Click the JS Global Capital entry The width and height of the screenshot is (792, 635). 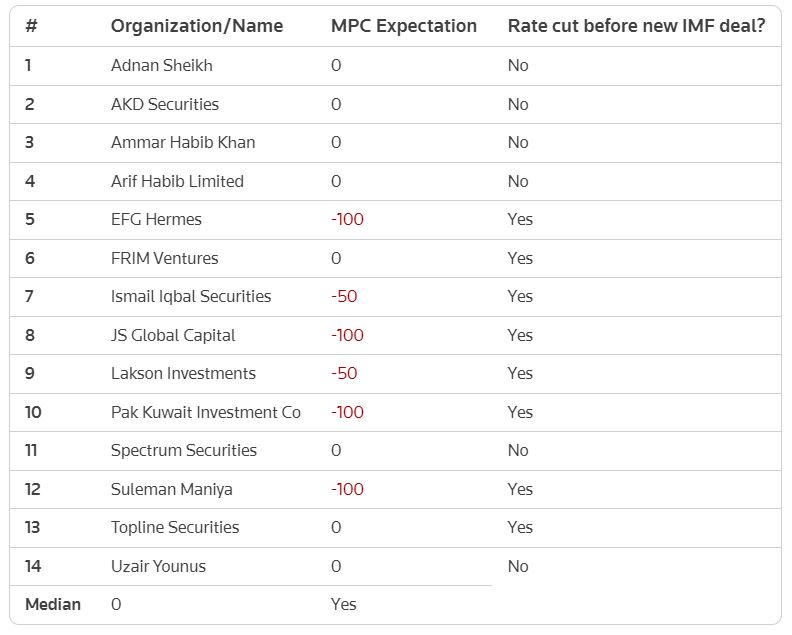pyautogui.click(x=173, y=335)
